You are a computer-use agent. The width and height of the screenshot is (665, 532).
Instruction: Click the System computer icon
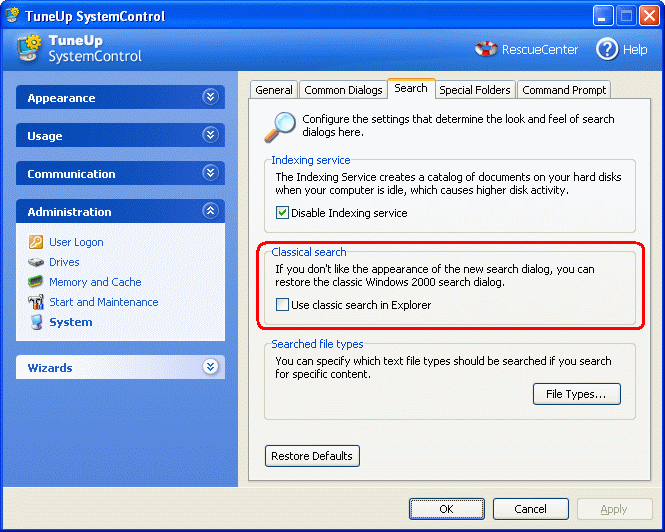(36, 322)
